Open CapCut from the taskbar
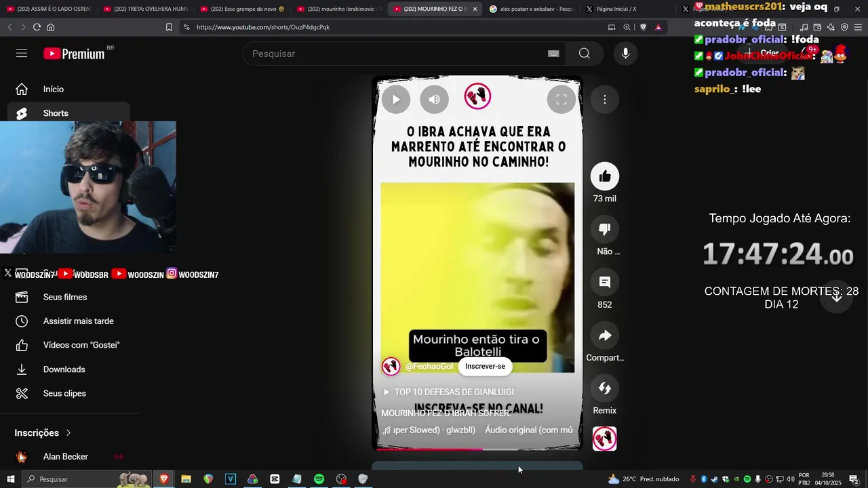 275,479
